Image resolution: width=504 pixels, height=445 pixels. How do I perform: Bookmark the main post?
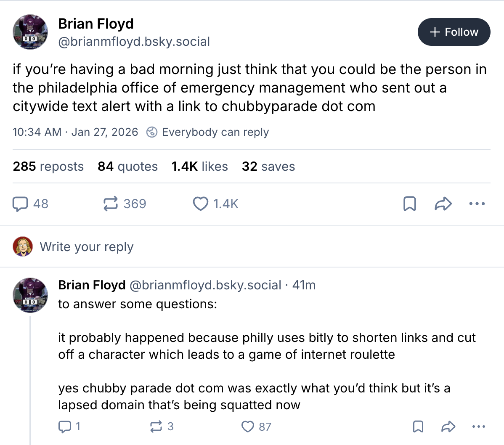(409, 204)
